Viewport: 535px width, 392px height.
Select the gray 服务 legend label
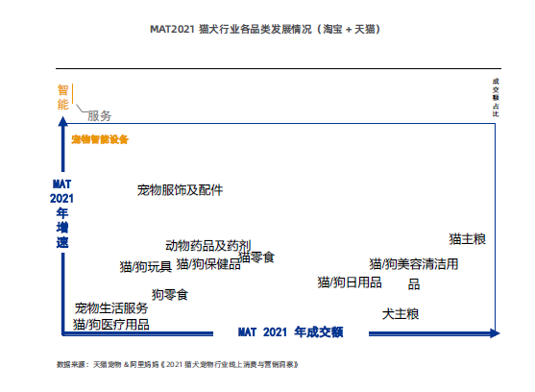[x=99, y=116]
